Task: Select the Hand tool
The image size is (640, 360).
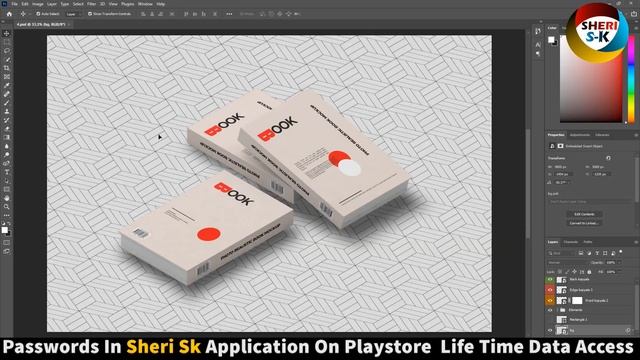Action: point(7,198)
